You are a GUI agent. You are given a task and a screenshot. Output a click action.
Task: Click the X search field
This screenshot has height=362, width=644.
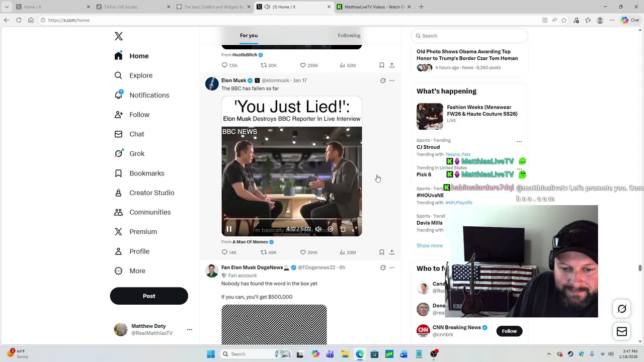coord(469,36)
